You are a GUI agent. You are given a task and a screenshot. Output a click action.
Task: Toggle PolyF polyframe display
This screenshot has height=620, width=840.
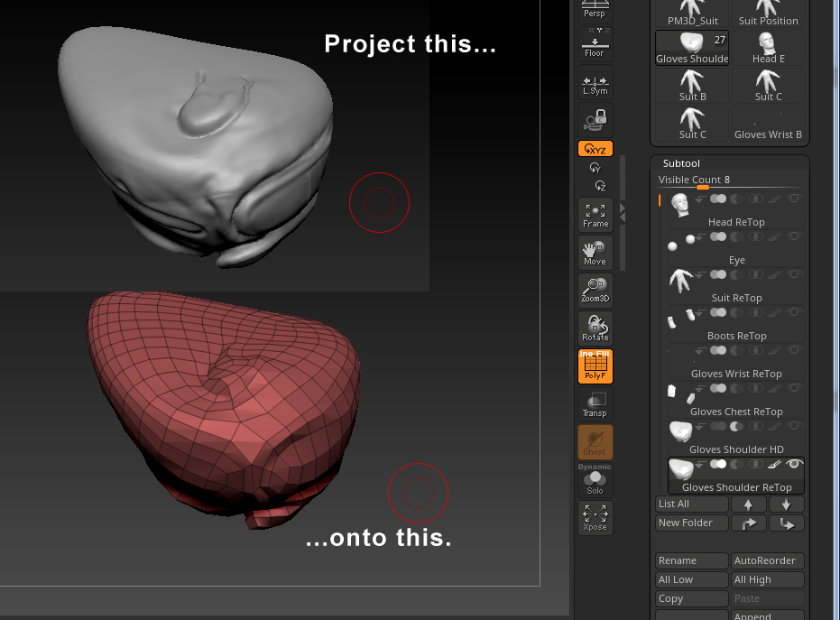pos(595,366)
